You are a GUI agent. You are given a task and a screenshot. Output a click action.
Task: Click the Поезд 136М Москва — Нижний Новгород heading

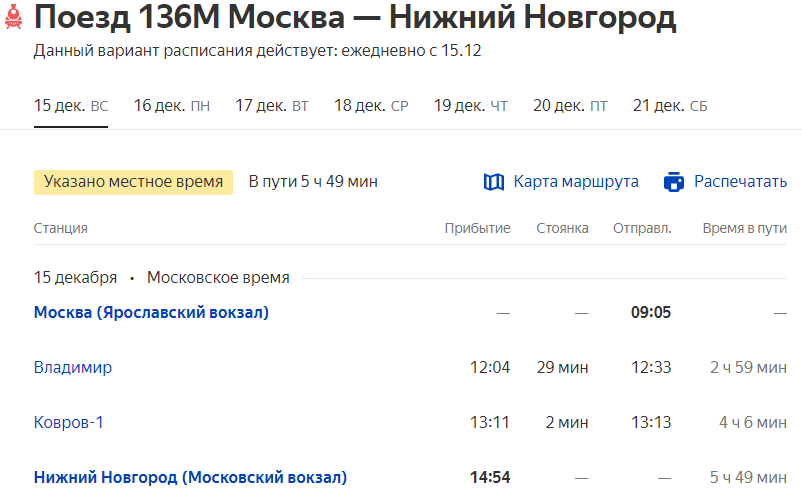tap(355, 18)
